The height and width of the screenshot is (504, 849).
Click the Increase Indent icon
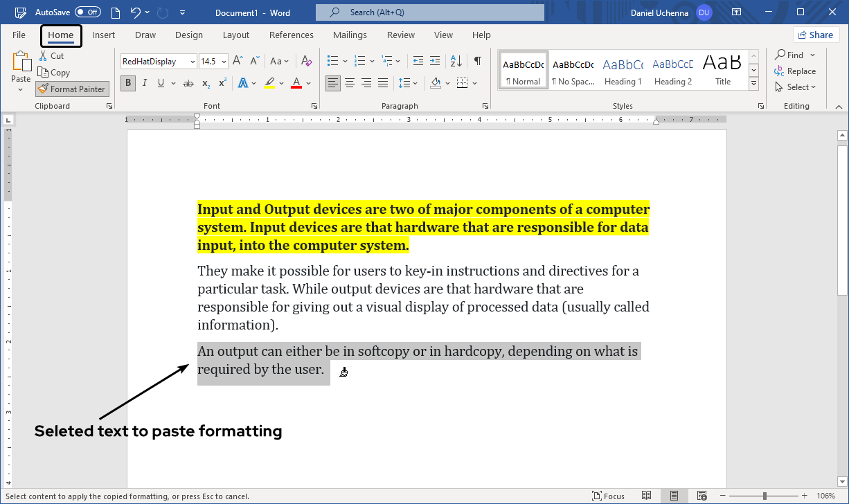click(435, 62)
